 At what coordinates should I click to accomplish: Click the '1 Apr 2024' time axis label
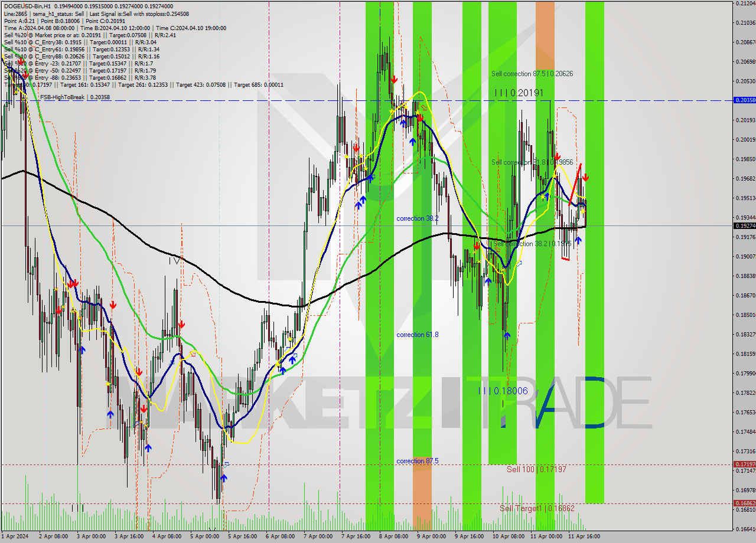click(16, 537)
